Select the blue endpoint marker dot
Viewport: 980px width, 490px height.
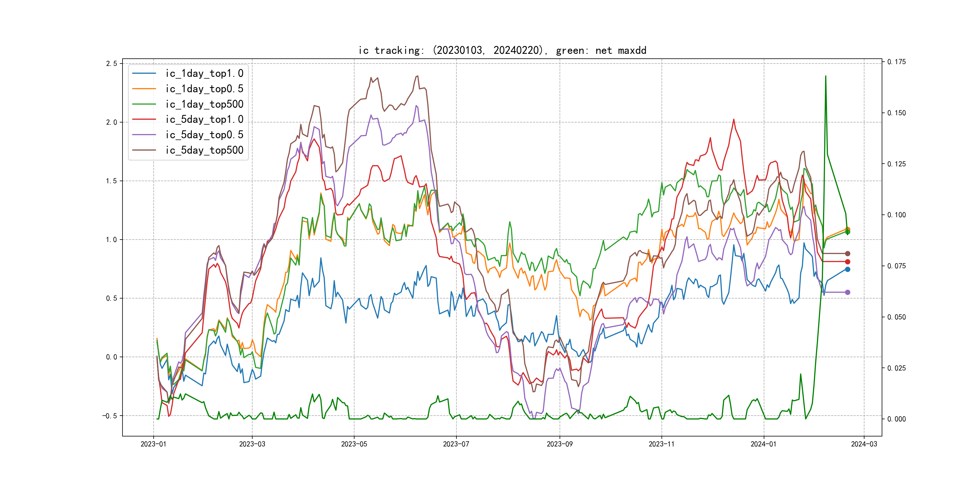point(848,269)
